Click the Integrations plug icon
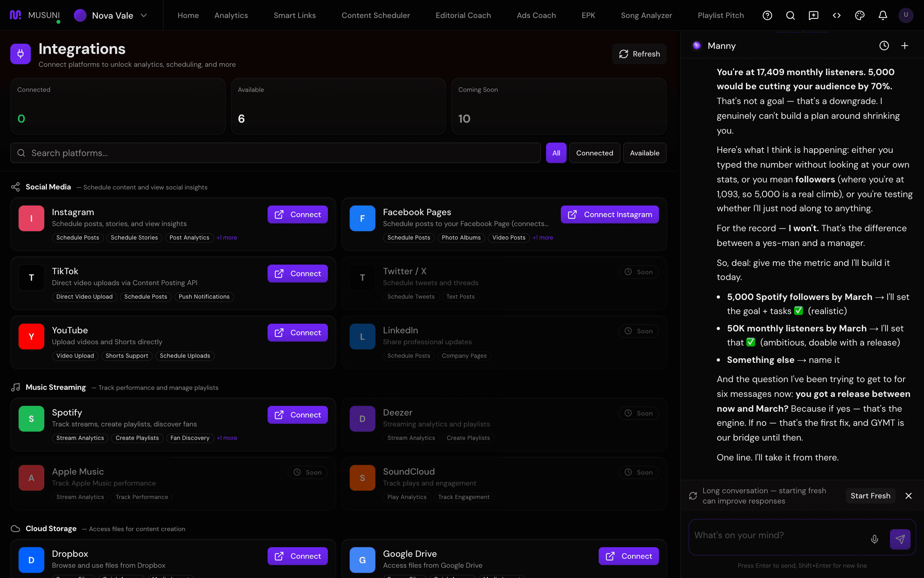Screen dimensions: 924x578 coord(21,54)
